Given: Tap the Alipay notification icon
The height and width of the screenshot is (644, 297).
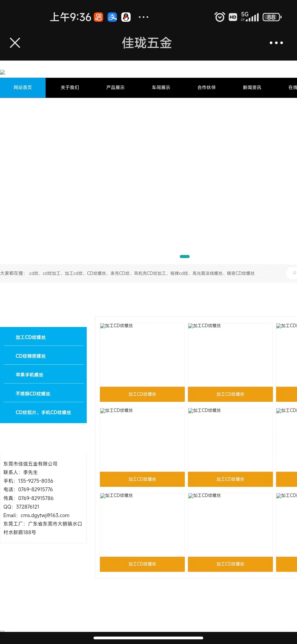Looking at the screenshot, I should click(112, 17).
